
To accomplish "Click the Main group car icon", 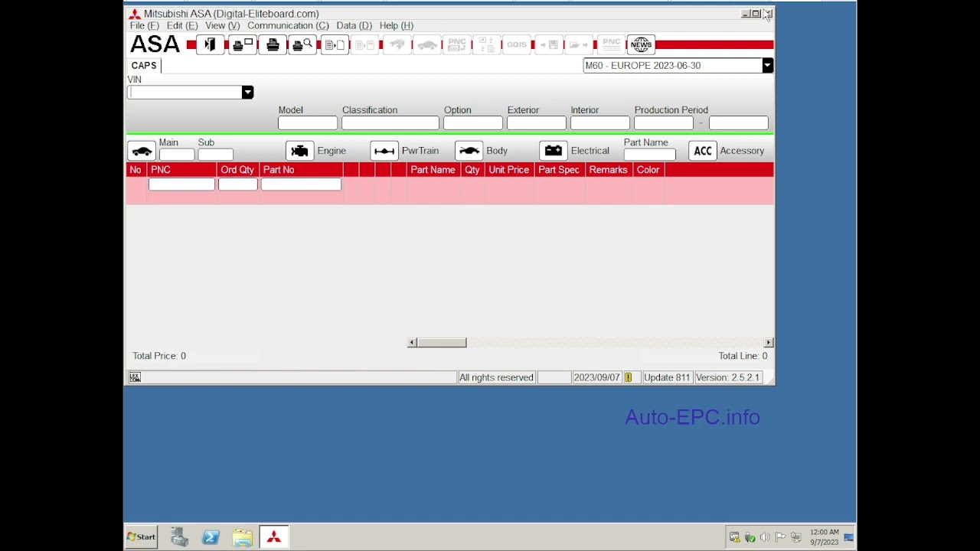I will tap(142, 151).
